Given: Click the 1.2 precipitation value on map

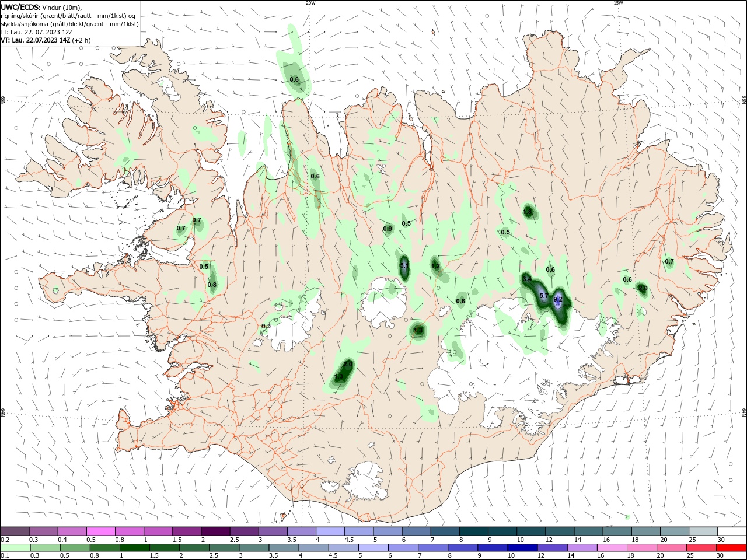Looking at the screenshot, I should pyautogui.click(x=435, y=266).
